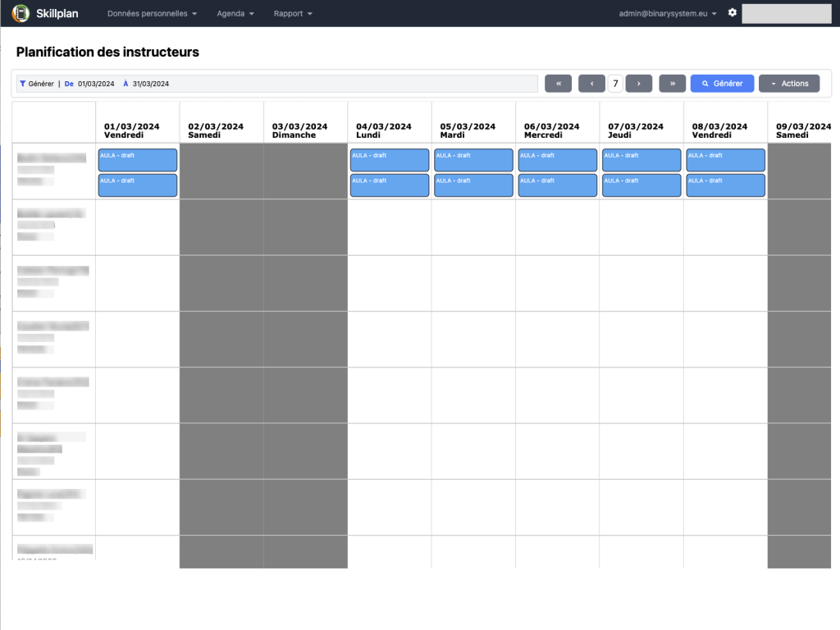This screenshot has width=840, height=630.
Task: Click first AULA draft block on 06/03/2024
Action: (557, 160)
